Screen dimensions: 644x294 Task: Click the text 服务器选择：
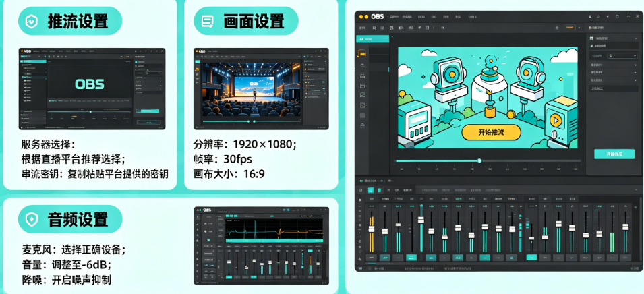[49, 144]
